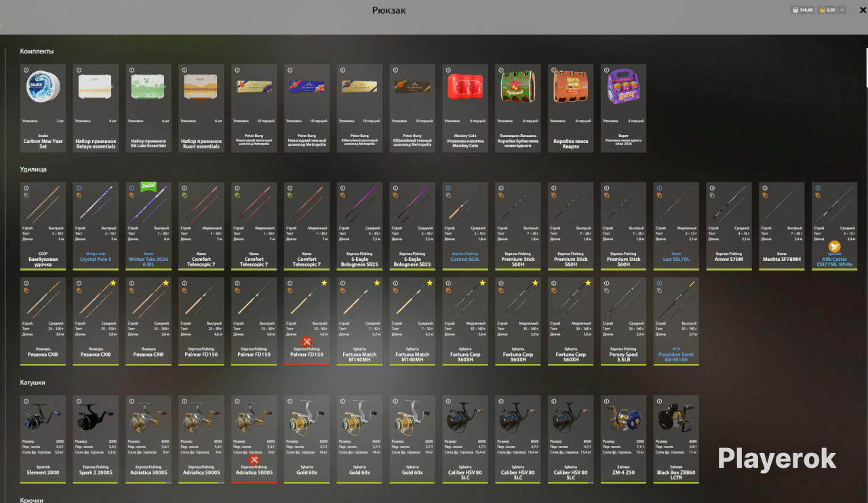Select the Black Box ZBB60 LCTR reel
The height and width of the screenshot is (503, 868).
tap(676, 439)
